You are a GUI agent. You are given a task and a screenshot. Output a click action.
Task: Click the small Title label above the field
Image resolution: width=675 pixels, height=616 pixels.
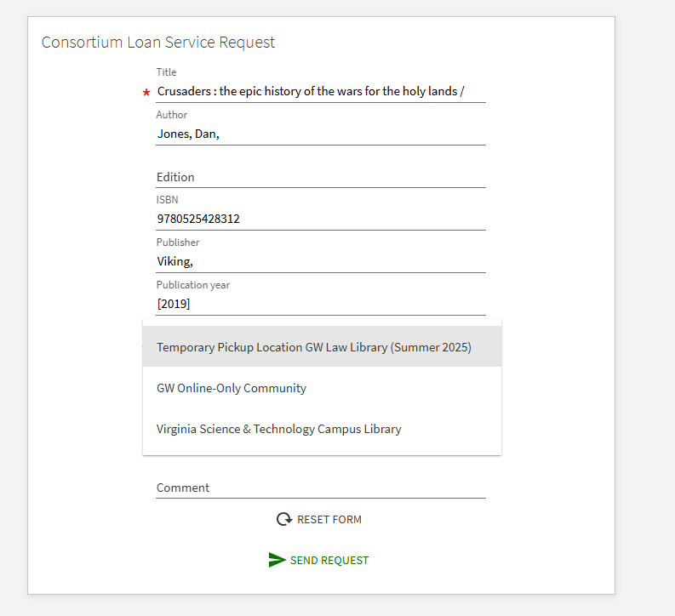(167, 72)
